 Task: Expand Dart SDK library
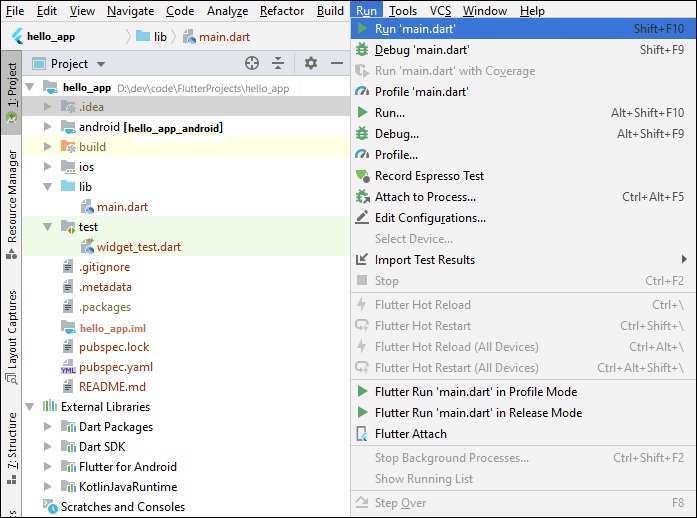[48, 446]
